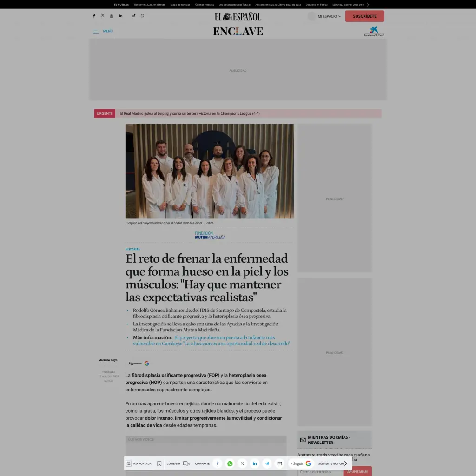Click the 'Sánchez, a por el voto' ticker link
This screenshot has height=476, width=476.
click(348, 5)
